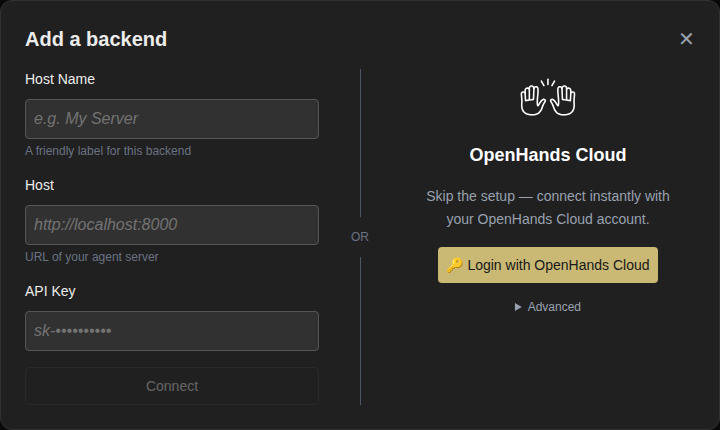Image resolution: width=720 pixels, height=430 pixels.
Task: Login with OpenHands Cloud
Action: (548, 265)
